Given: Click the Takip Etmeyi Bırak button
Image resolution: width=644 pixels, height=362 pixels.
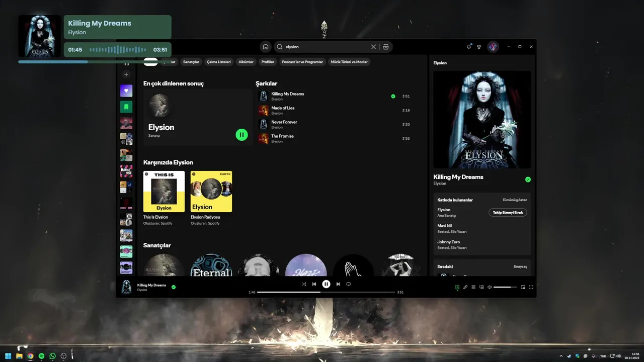Looking at the screenshot, I should (508, 212).
